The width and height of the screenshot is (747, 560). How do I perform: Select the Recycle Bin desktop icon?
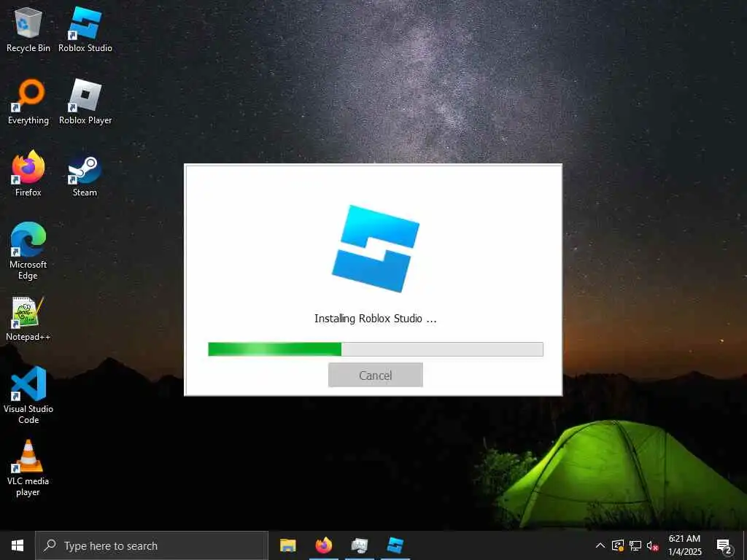click(x=28, y=29)
